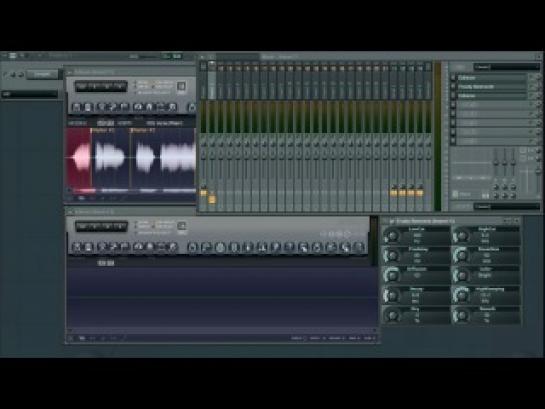Click the record button in the lower Edison
Screen dimensions: 545x409
click(181, 226)
